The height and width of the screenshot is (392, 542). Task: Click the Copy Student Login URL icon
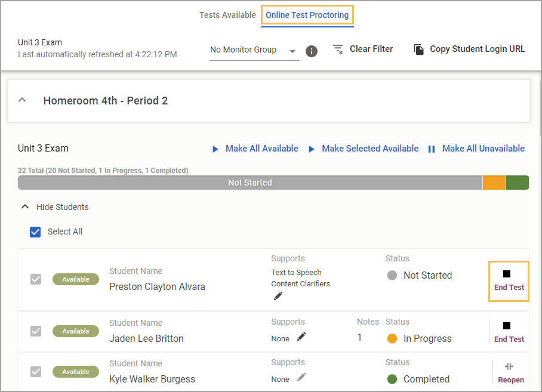click(418, 50)
